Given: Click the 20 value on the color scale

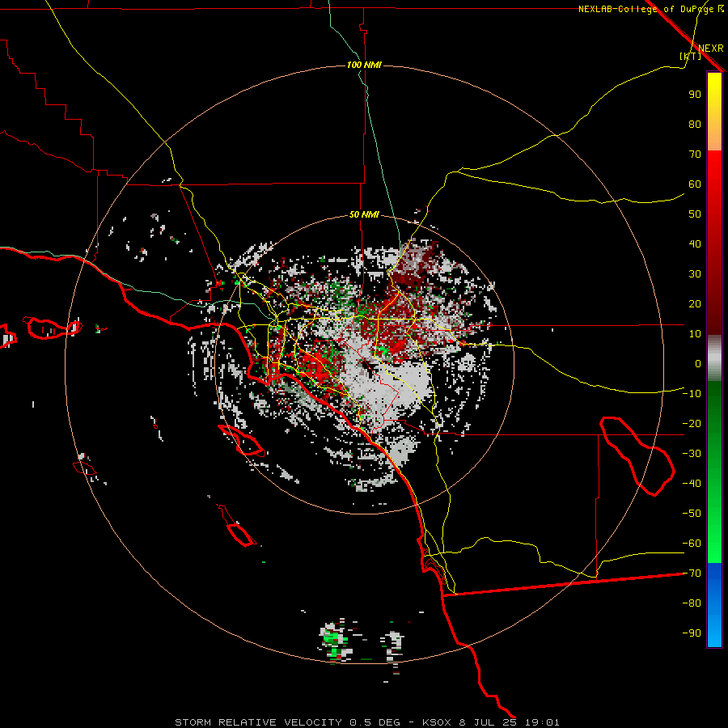Looking at the screenshot, I should [x=695, y=303].
